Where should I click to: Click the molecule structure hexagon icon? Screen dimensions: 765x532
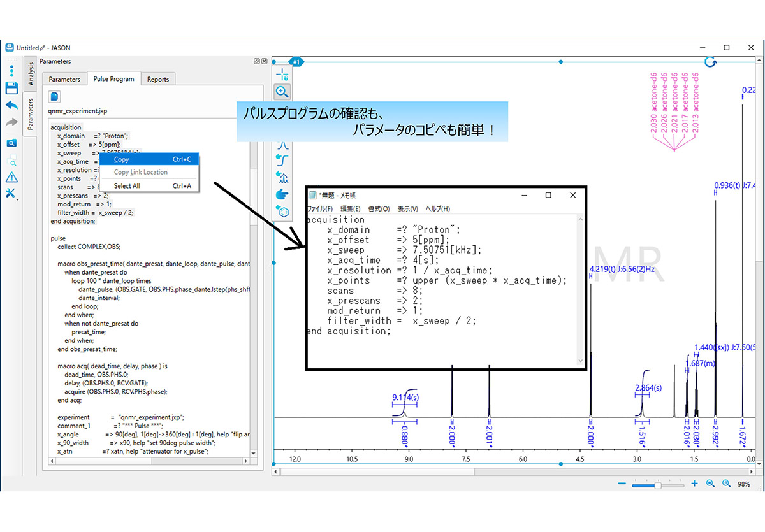(282, 210)
